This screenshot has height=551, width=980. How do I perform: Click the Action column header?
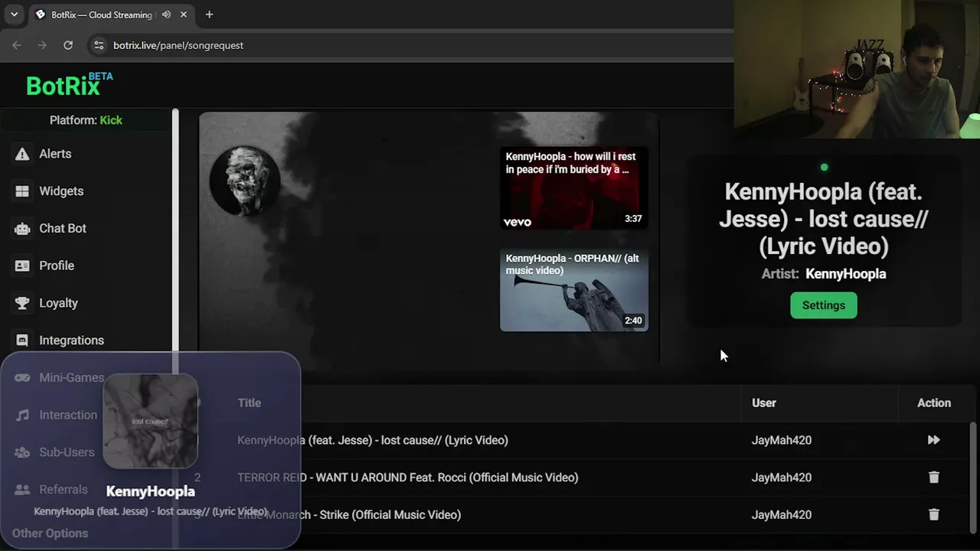coord(934,403)
